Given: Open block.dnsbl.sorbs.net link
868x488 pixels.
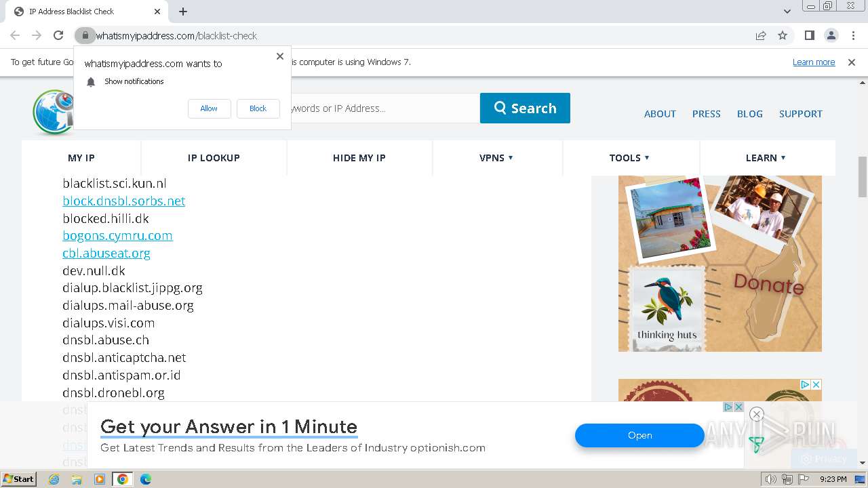Looking at the screenshot, I should pyautogui.click(x=123, y=201).
